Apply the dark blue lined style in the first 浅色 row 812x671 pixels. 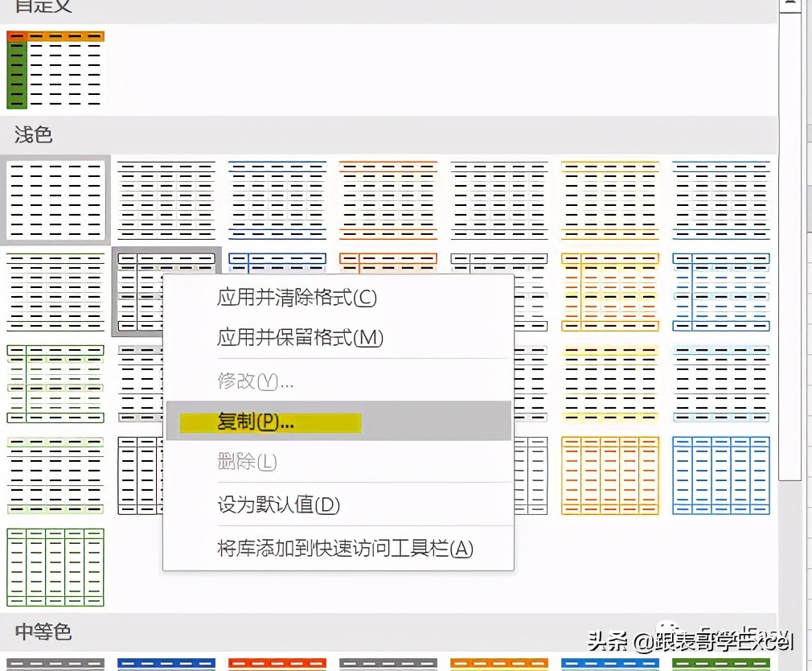[277, 200]
